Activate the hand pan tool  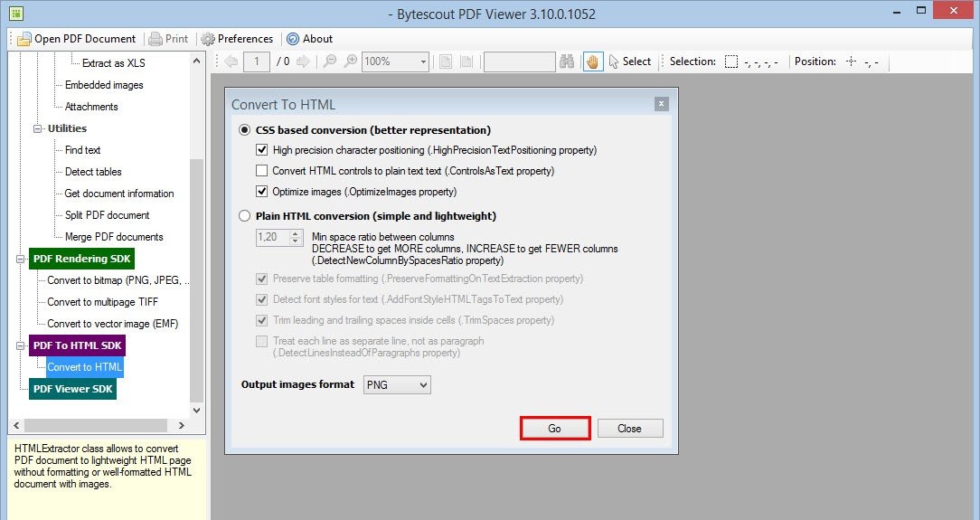click(x=593, y=61)
